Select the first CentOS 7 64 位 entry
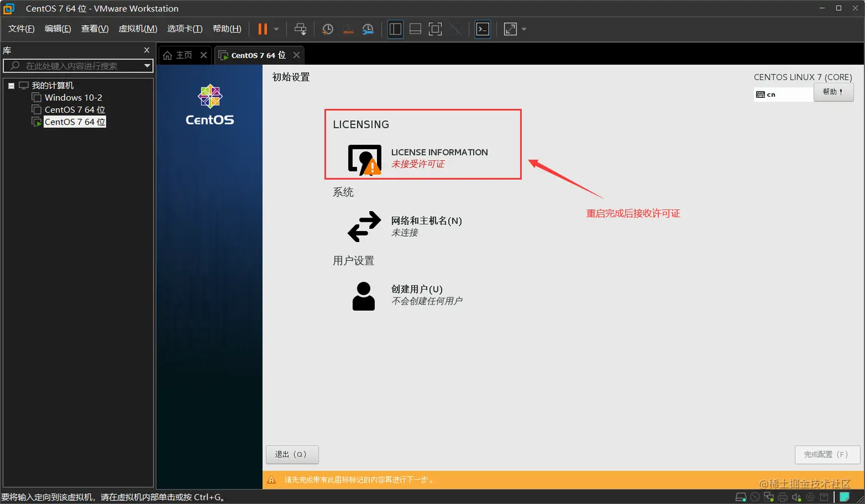 [x=75, y=110]
